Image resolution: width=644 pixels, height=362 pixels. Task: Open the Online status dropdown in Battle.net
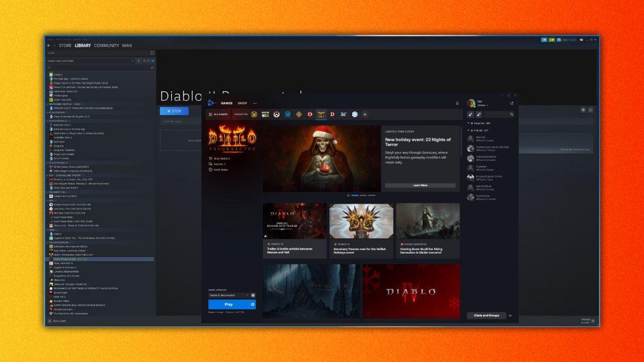pos(482,106)
